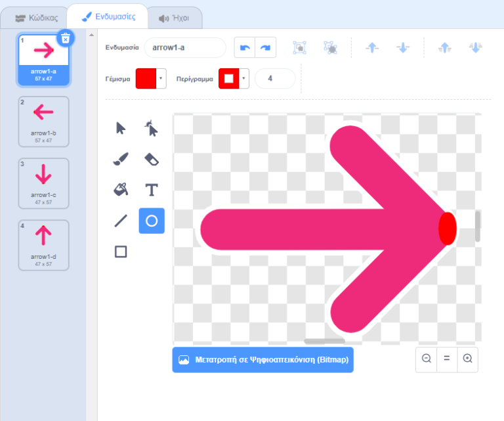
Task: Redo the last costume edit
Action: (x=266, y=47)
